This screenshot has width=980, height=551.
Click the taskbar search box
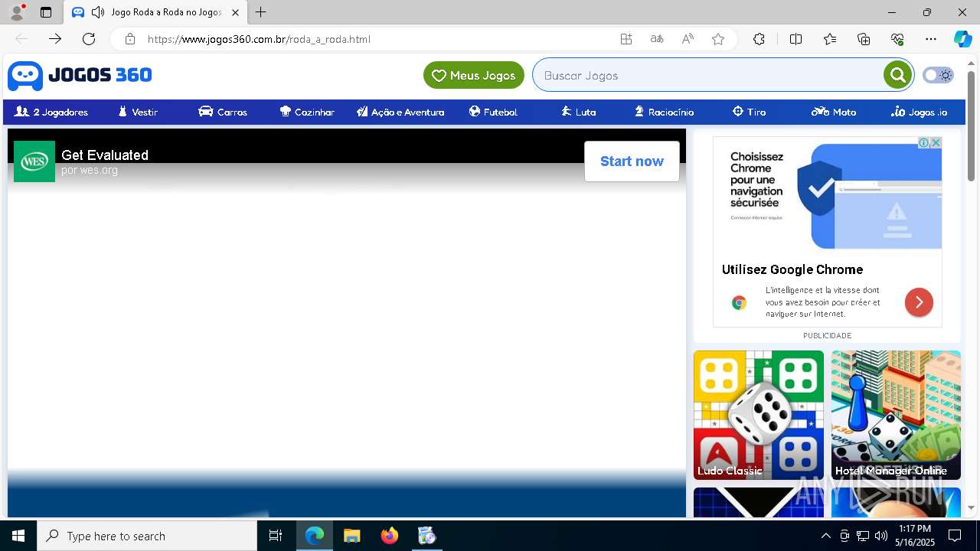click(x=147, y=536)
